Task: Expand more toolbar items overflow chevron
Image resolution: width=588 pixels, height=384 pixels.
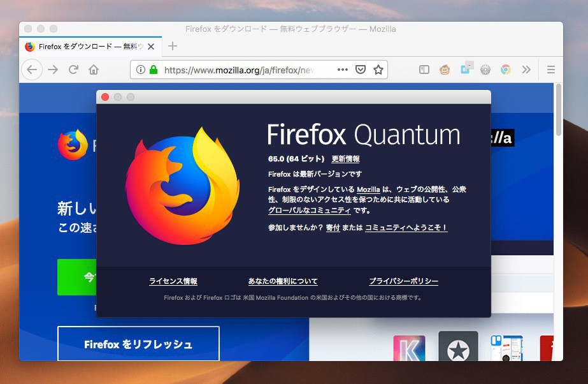Action: point(526,70)
